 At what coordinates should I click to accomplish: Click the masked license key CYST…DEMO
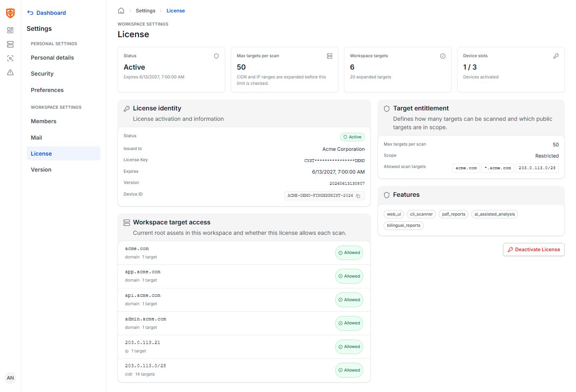point(334,161)
